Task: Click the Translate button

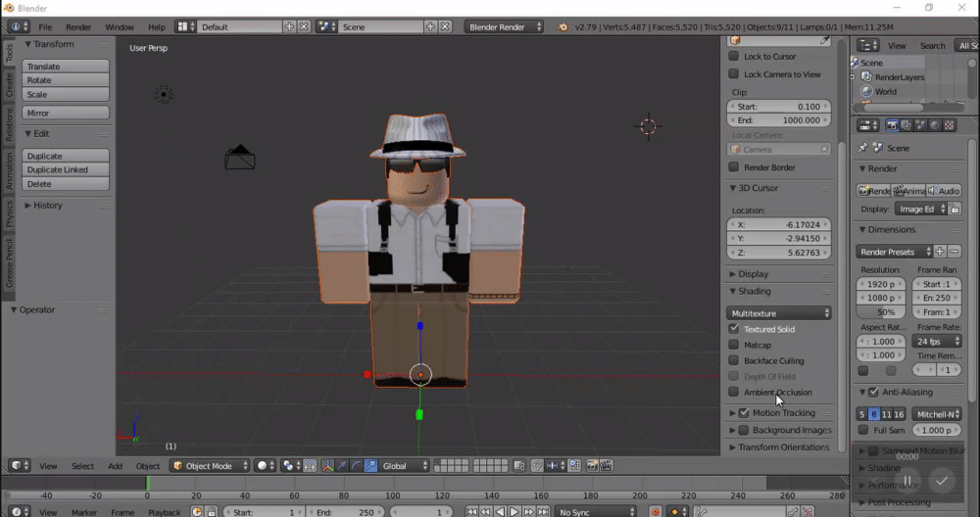Action: click(x=66, y=67)
